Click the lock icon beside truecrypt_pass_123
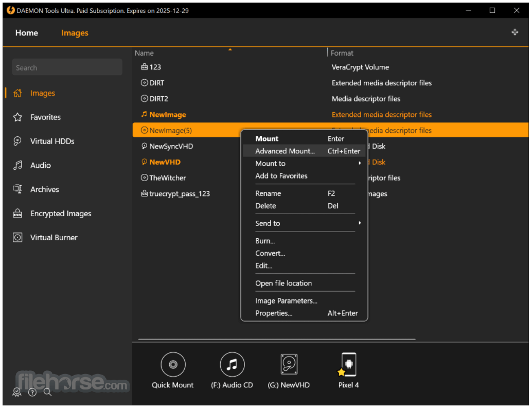532x408 pixels. pyautogui.click(x=144, y=193)
